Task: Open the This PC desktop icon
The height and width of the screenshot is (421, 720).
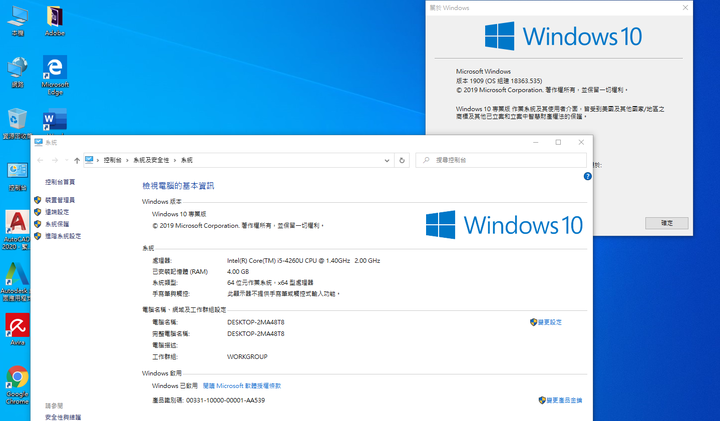Action: tap(17, 21)
